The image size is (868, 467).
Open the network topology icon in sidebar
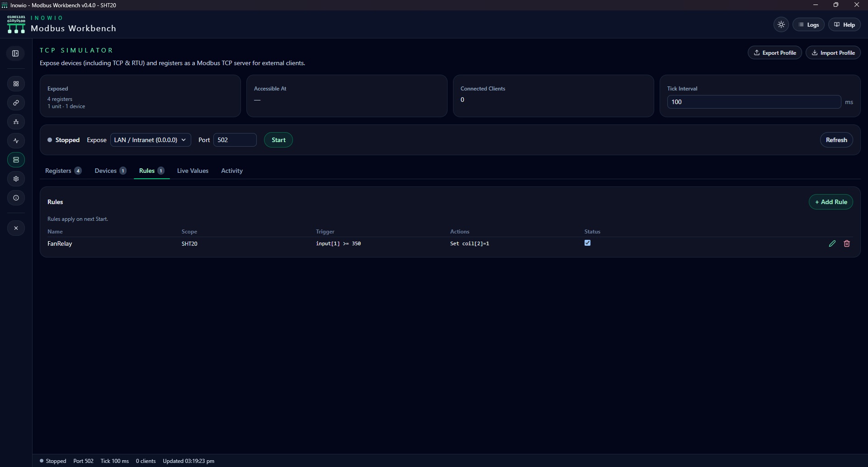pos(16,122)
